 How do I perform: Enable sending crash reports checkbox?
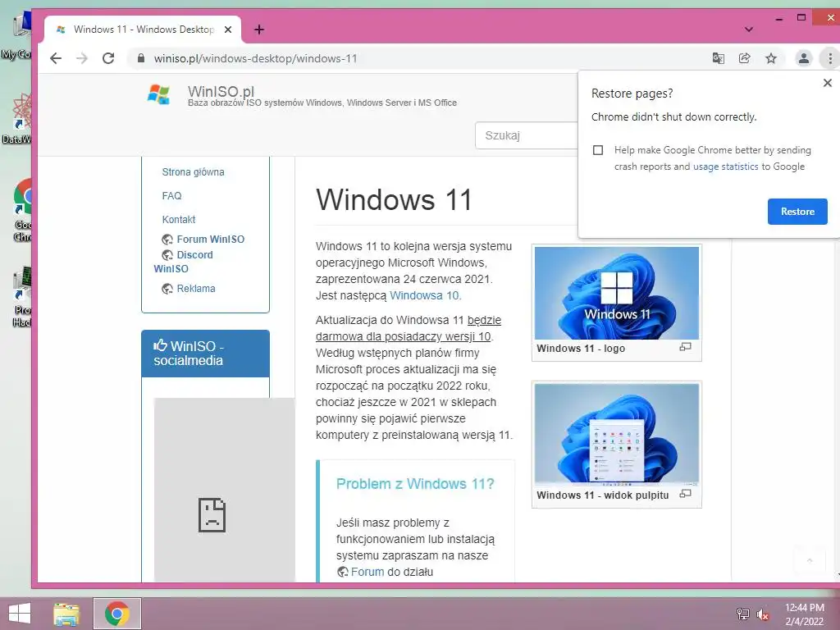598,150
